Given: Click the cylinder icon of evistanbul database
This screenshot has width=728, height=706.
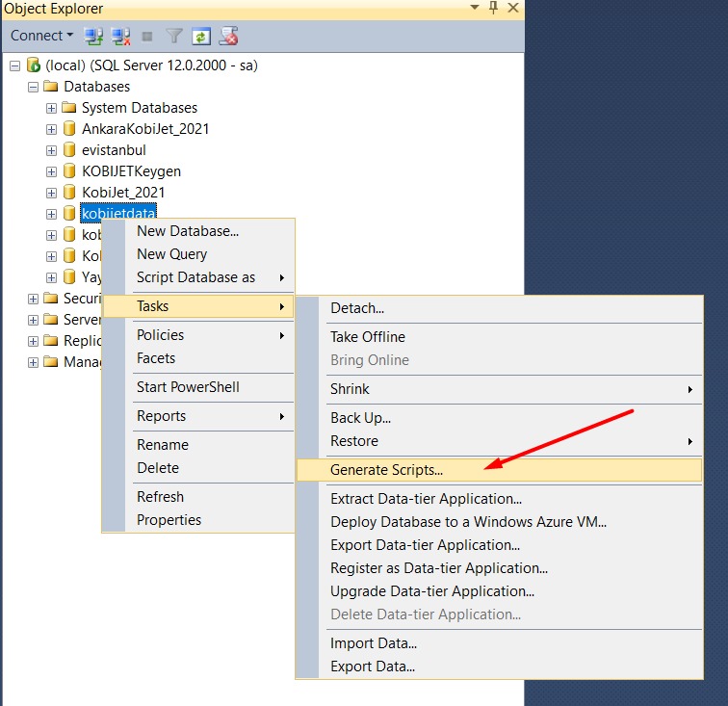Looking at the screenshot, I should point(69,149).
